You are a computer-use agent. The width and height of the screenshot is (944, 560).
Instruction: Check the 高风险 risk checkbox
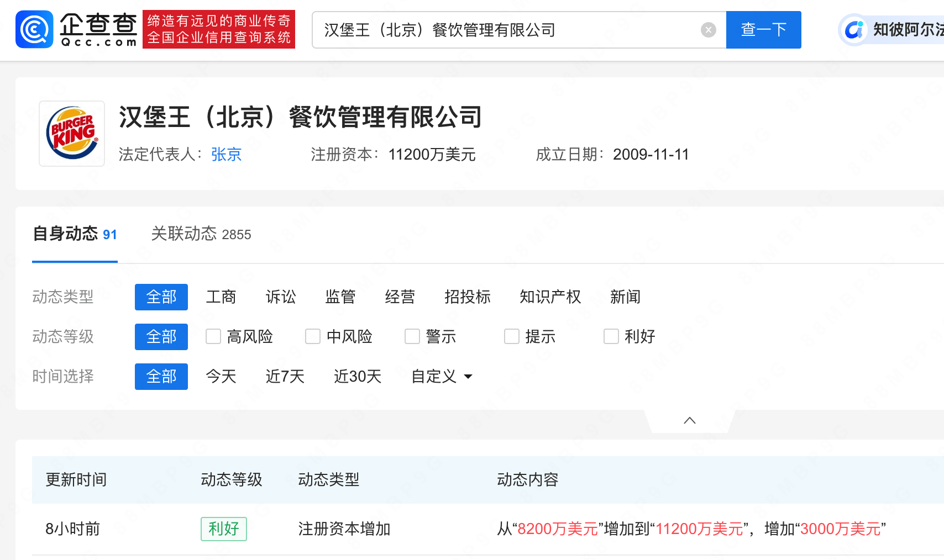213,336
